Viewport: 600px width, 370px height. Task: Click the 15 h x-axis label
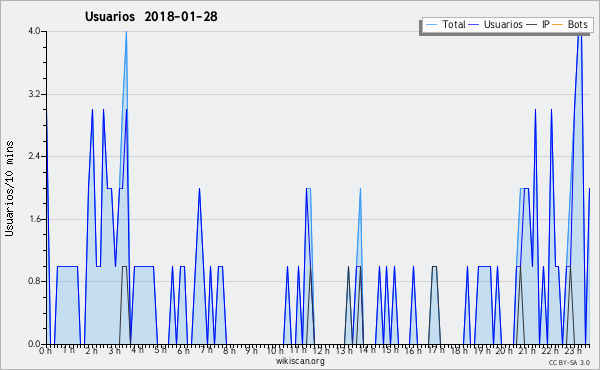pyautogui.click(x=390, y=350)
